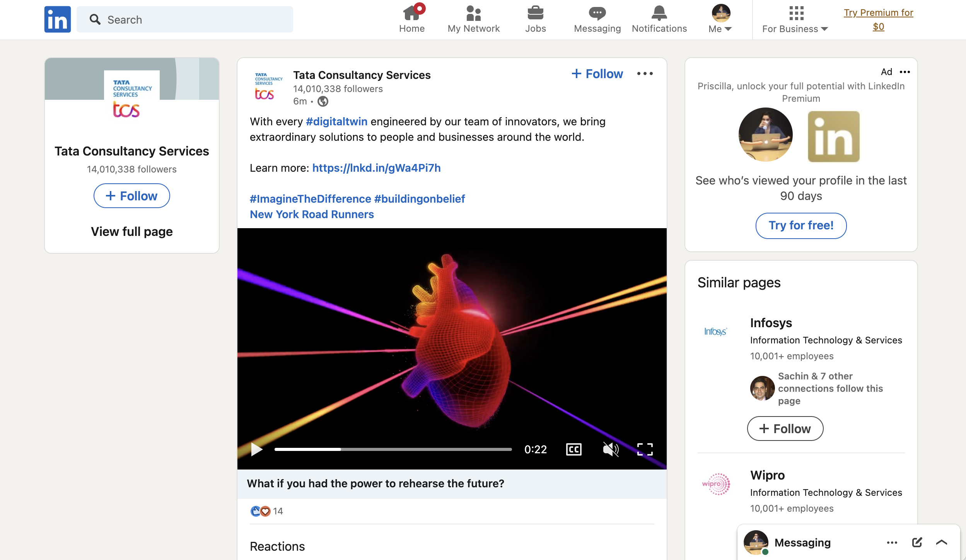966x560 pixels.
Task: Expand the Messaging panel chevron
Action: tap(942, 542)
